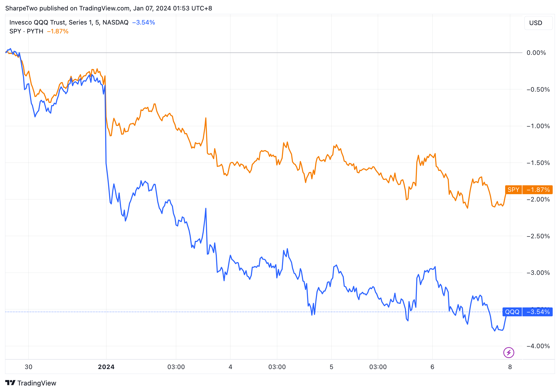Click the SPY · PYTH legend title
Viewport: 560px width, 392px height.
tap(26, 31)
